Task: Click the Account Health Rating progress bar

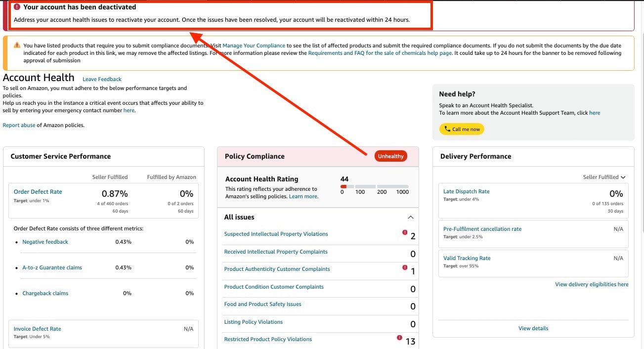Action: tap(374, 186)
